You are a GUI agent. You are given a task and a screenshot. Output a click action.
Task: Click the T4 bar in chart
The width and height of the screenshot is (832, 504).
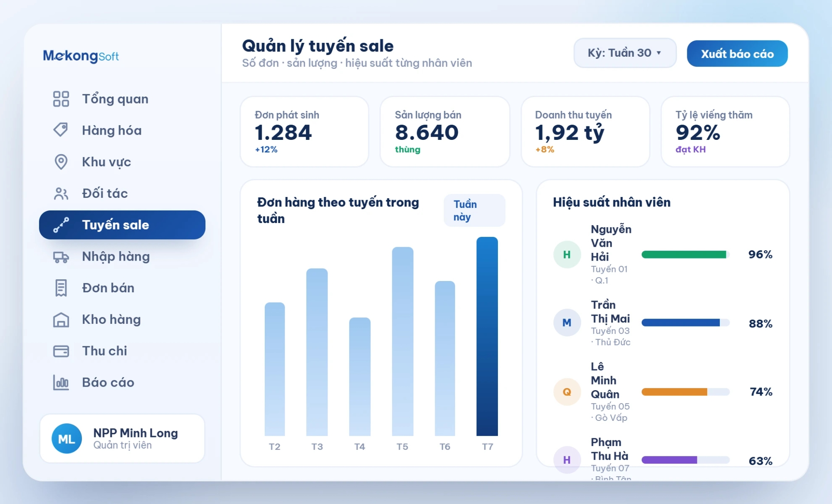pos(360,377)
